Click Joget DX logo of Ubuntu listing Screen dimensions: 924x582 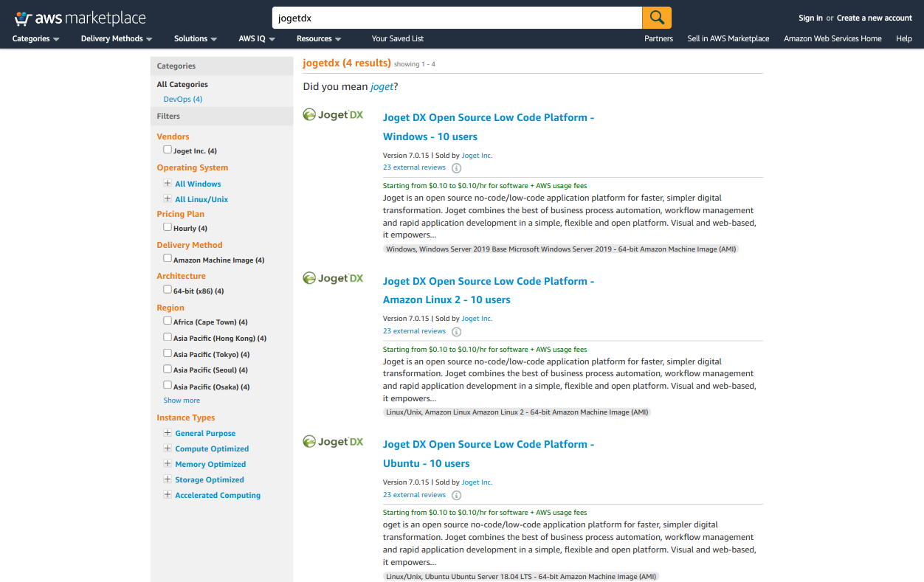(333, 442)
